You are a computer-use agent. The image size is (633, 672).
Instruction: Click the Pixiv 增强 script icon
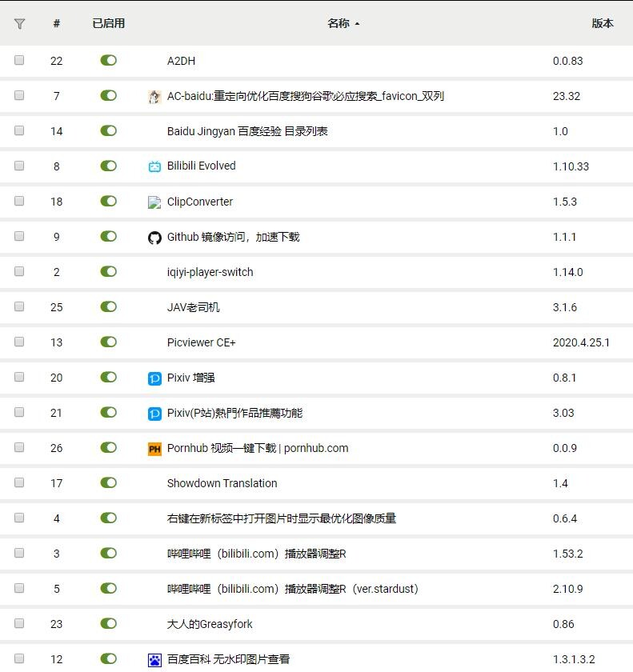[x=154, y=378]
